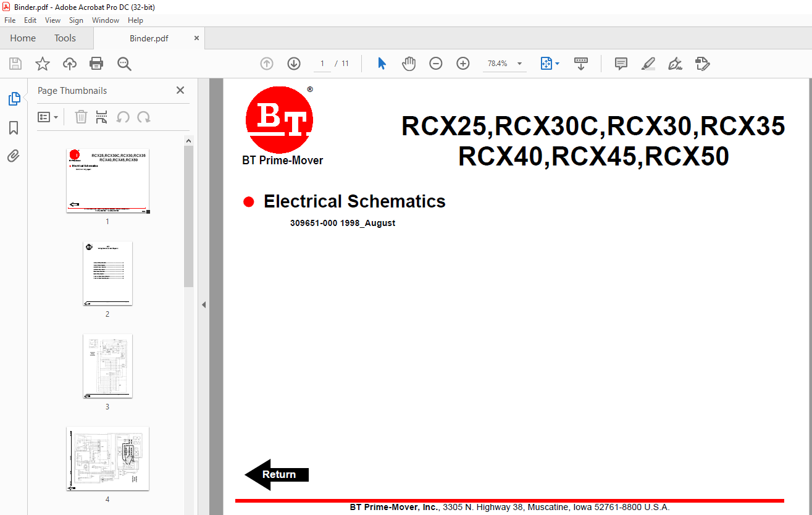
Task: Rotate page counterclockwise
Action: pyautogui.click(x=123, y=117)
